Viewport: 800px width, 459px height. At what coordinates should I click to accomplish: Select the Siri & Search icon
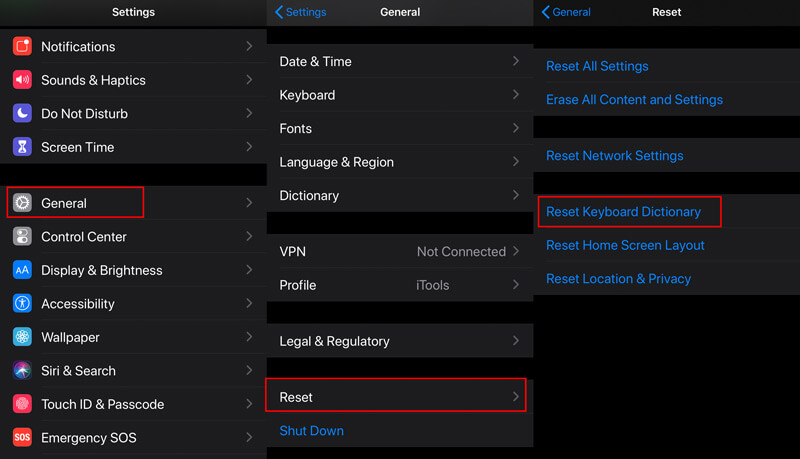[22, 371]
